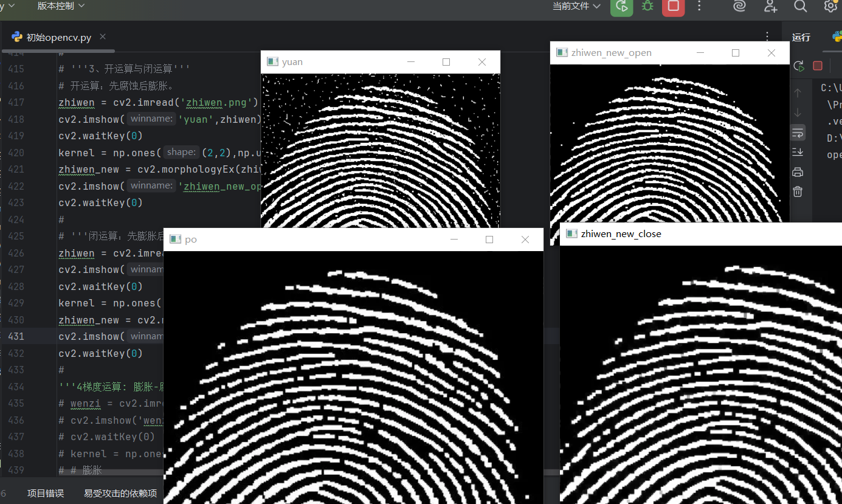
Task: Click the zhiwen_new_open title text
Action: (x=612, y=53)
